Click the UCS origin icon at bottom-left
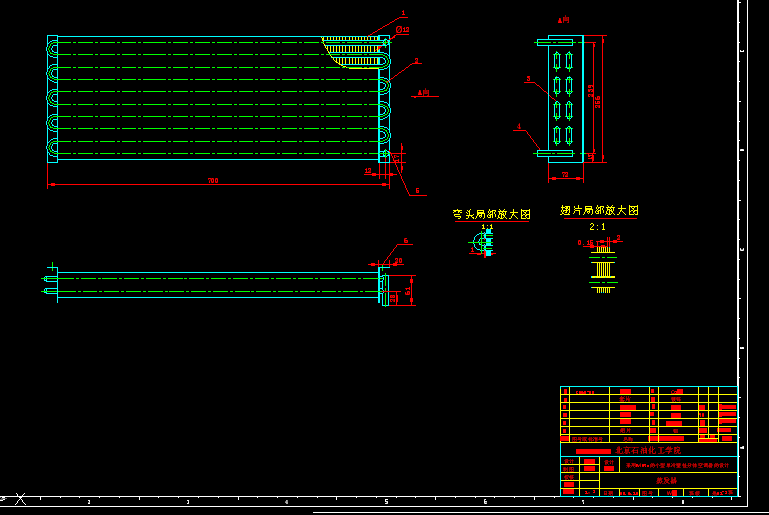The width and height of the screenshot is (769, 515). [19, 498]
